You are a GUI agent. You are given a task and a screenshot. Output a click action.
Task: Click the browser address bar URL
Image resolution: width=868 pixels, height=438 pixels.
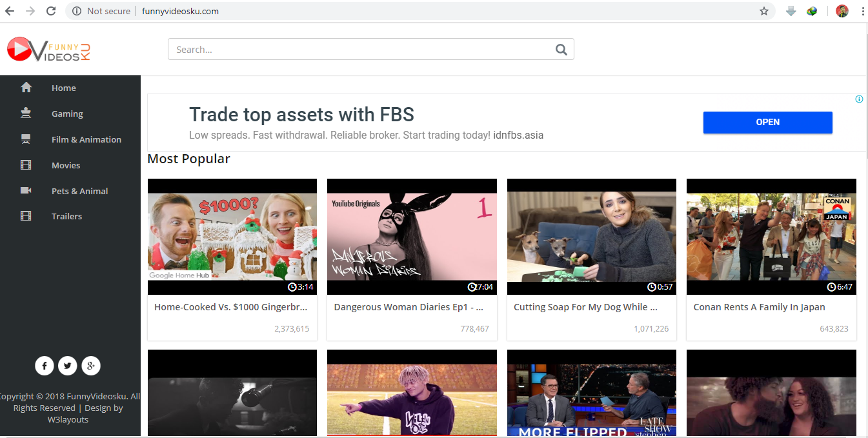pos(180,11)
